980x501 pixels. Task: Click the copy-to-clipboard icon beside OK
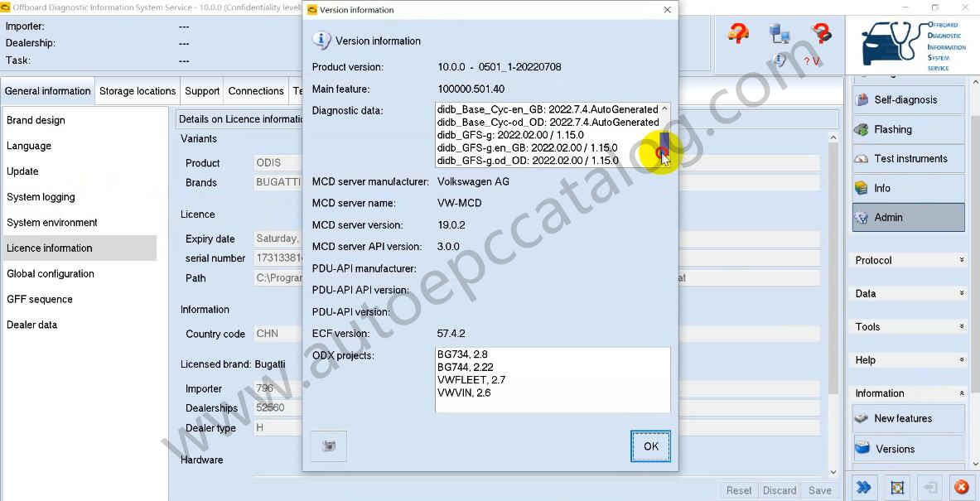coord(329,446)
